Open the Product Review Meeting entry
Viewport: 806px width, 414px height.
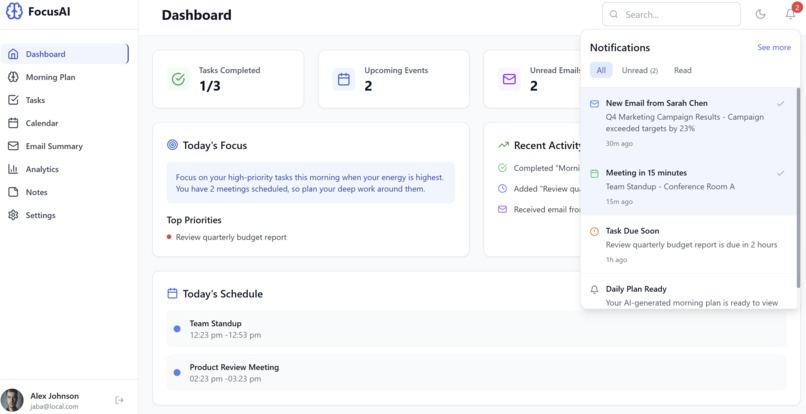click(x=476, y=372)
